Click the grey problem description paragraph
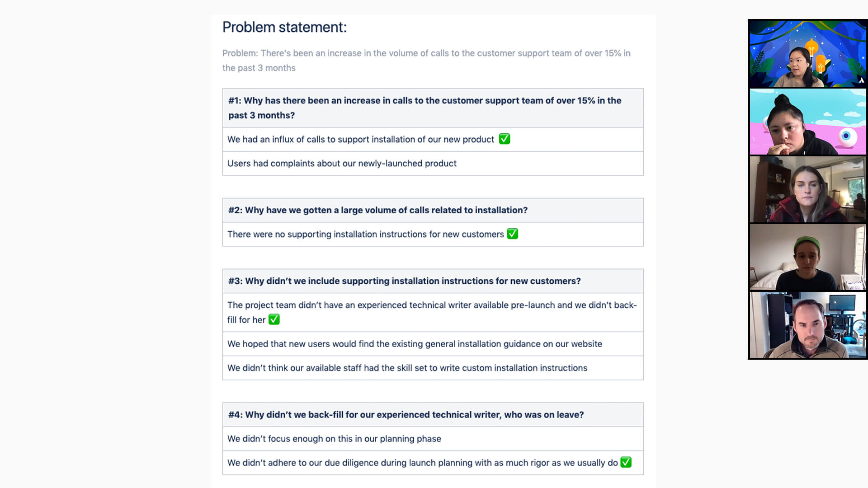Image resolution: width=868 pixels, height=488 pixels. 426,61
